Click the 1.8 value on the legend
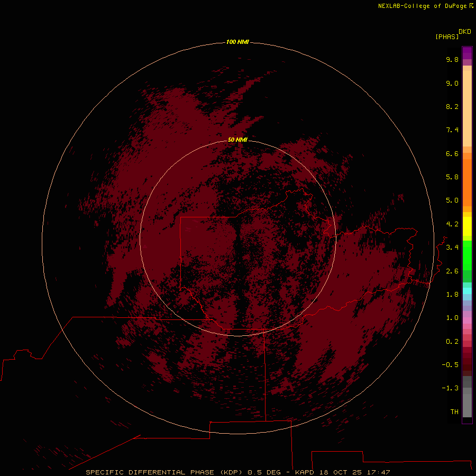 click(452, 295)
